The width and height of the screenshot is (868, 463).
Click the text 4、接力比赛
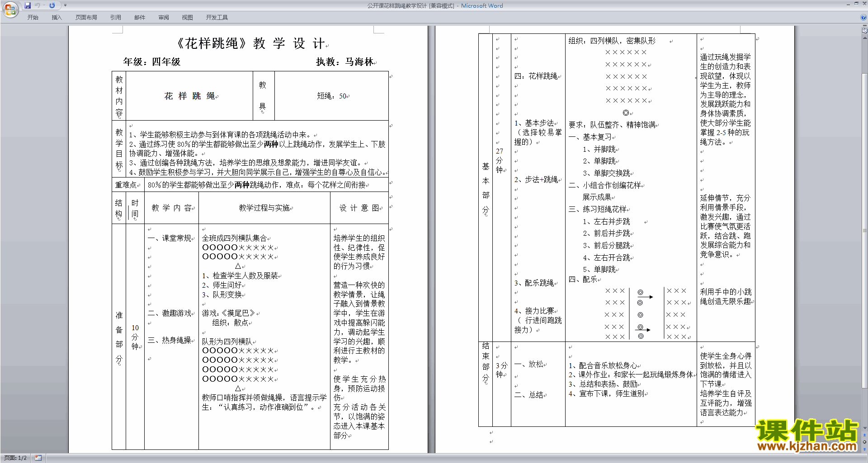[x=534, y=311]
